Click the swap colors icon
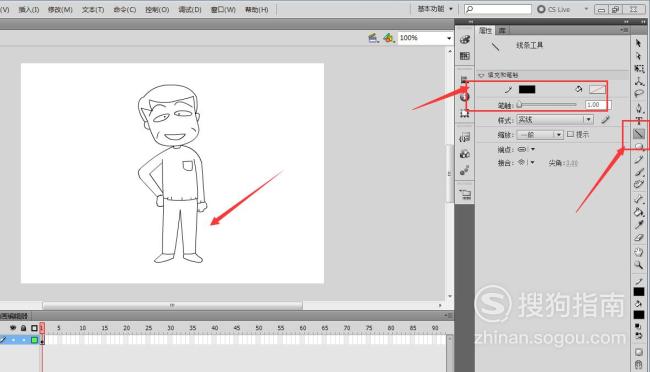Image resolution: width=650 pixels, height=372 pixels. 638,335
